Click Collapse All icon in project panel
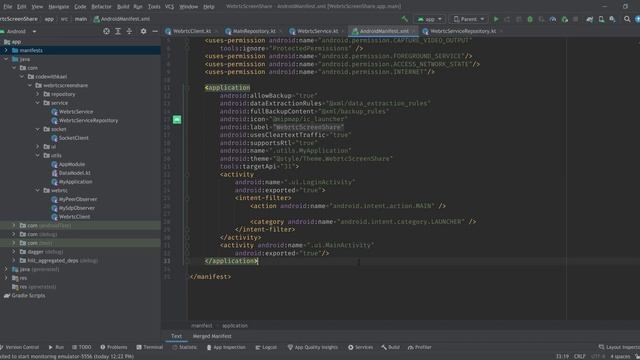Screen dimensions: 640x360 [129, 31]
